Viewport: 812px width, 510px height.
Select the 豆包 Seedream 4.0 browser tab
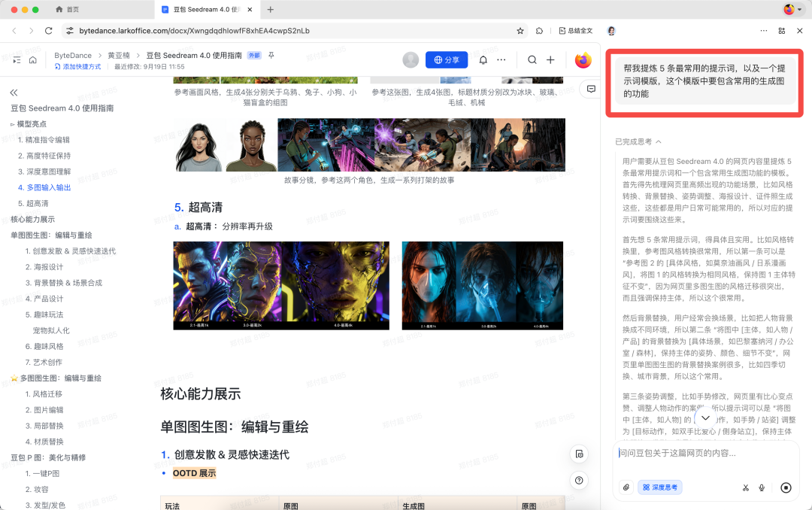tap(208, 9)
